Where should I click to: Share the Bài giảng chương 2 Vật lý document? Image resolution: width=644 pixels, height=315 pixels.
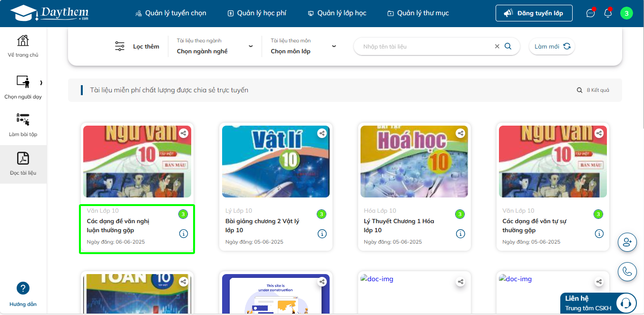click(x=322, y=133)
